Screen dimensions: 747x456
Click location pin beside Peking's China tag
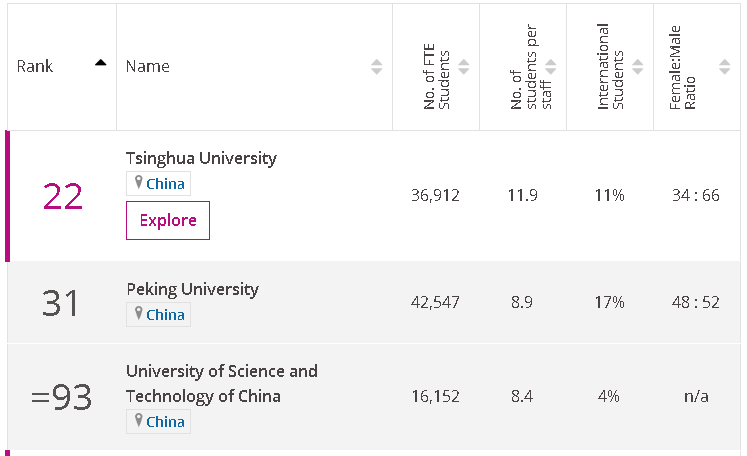click(x=138, y=315)
